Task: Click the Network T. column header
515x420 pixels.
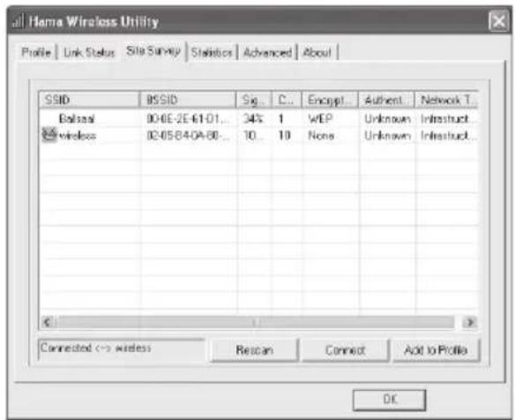Action: coord(446,100)
